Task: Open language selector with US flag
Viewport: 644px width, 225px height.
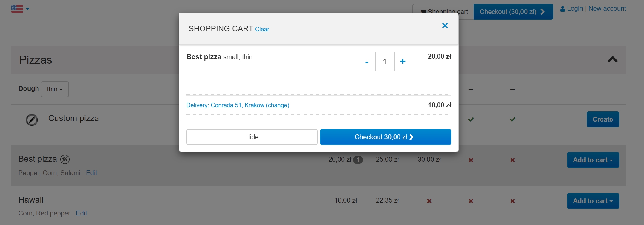Action: (20, 9)
